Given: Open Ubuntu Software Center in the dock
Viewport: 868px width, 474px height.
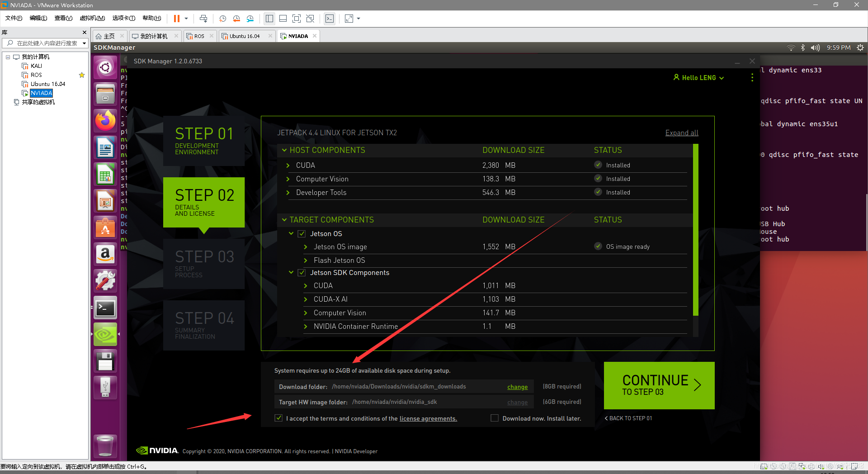Looking at the screenshot, I should point(105,228).
